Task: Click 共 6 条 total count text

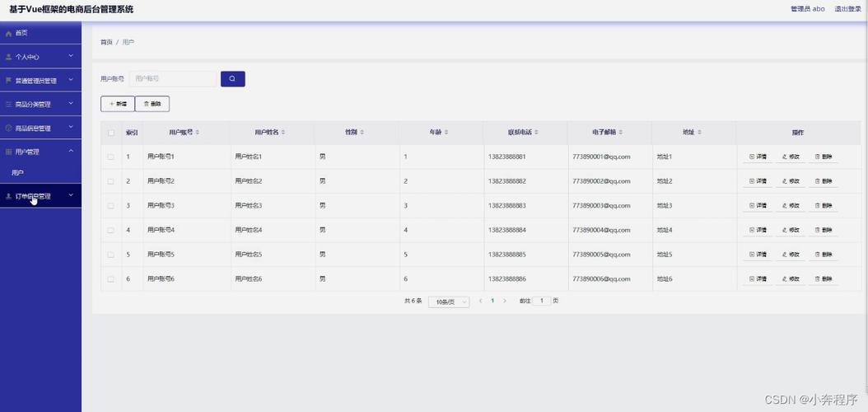Action: pos(413,301)
